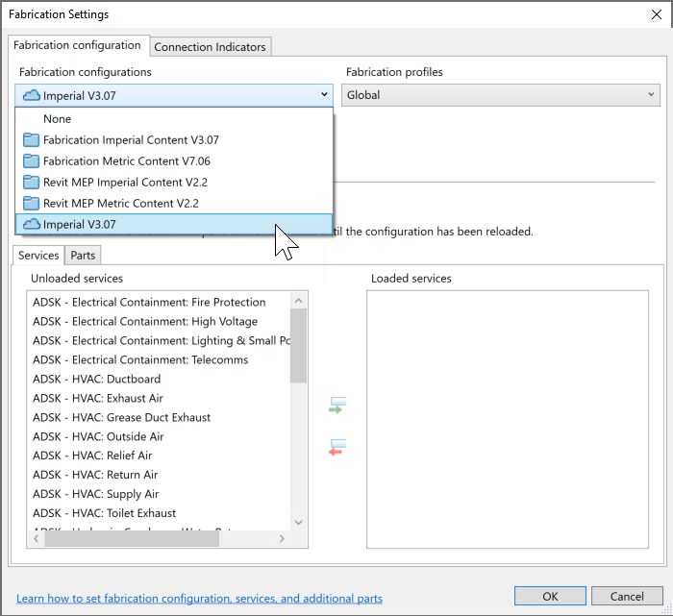Choose None from the configurations list

click(x=58, y=119)
